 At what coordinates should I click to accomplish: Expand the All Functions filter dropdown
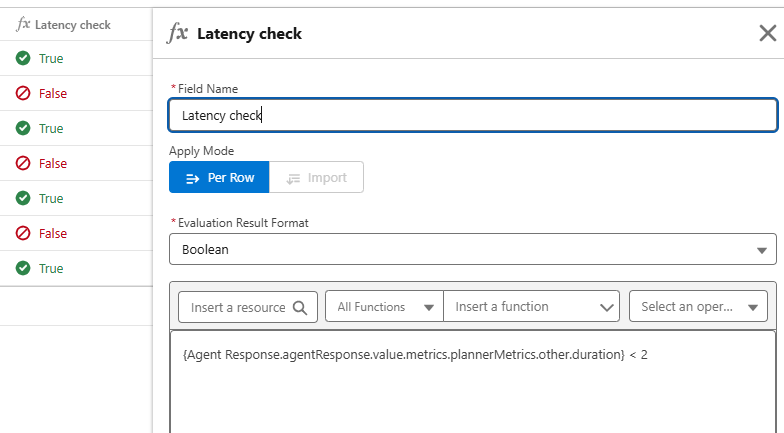click(384, 307)
